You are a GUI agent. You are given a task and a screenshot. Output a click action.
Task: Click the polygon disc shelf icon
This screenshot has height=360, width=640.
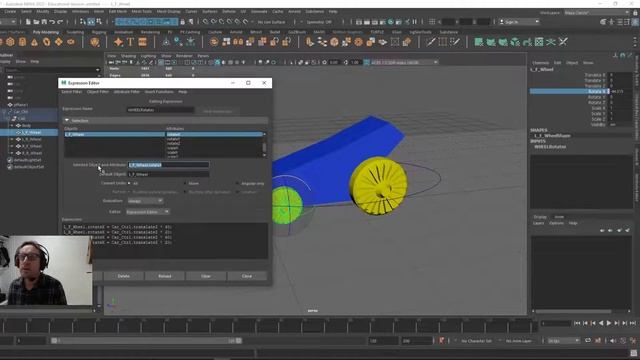[71, 42]
